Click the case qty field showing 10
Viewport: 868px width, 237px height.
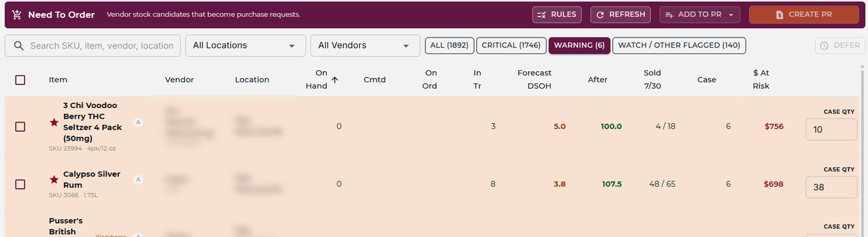point(831,130)
